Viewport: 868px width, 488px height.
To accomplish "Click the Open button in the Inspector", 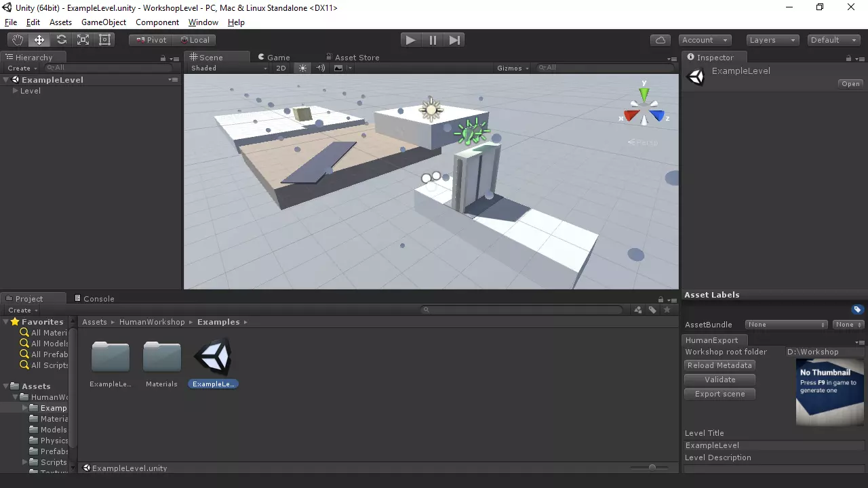I will pos(851,84).
